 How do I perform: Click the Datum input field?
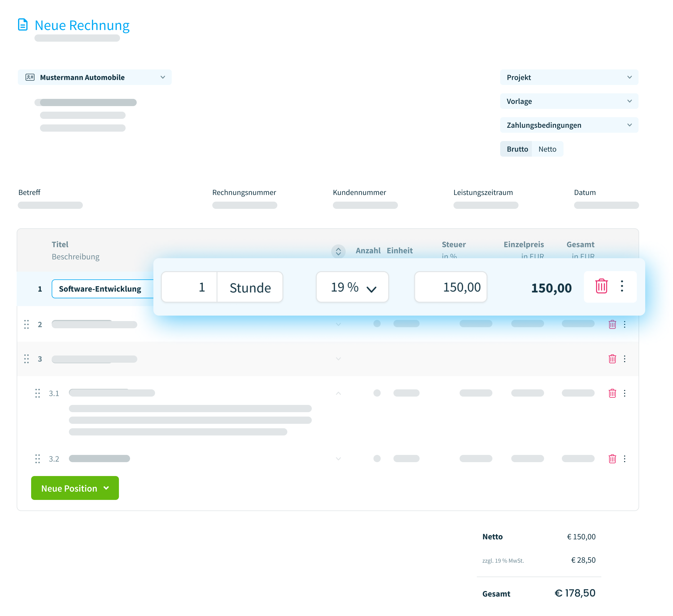pos(606,205)
